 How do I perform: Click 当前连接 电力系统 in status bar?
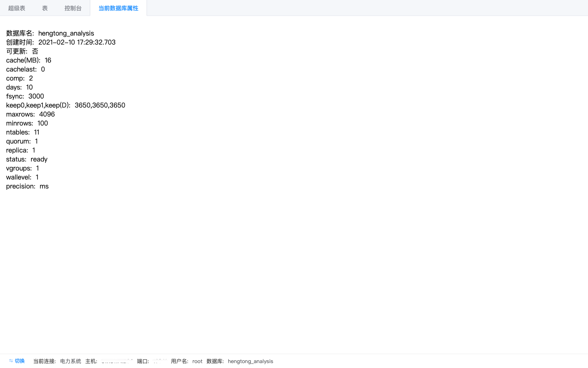click(x=57, y=361)
